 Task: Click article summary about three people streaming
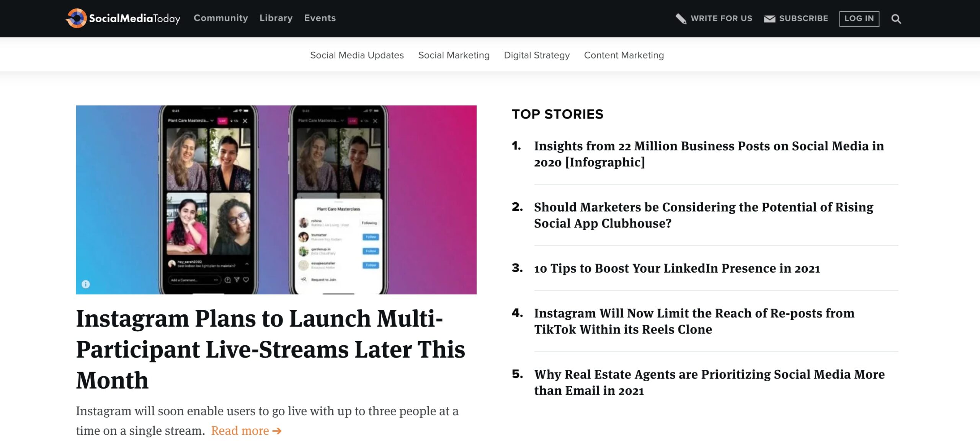pos(267,421)
